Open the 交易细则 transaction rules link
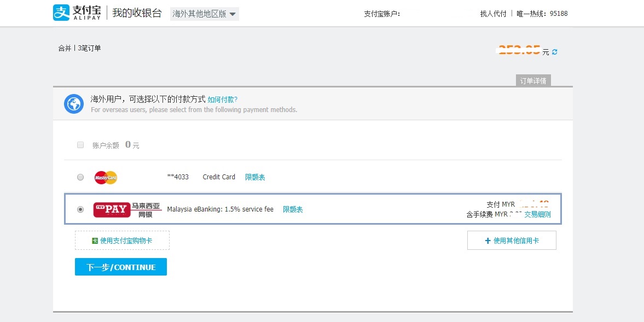Image resolution: width=644 pixels, height=322 pixels. point(537,215)
